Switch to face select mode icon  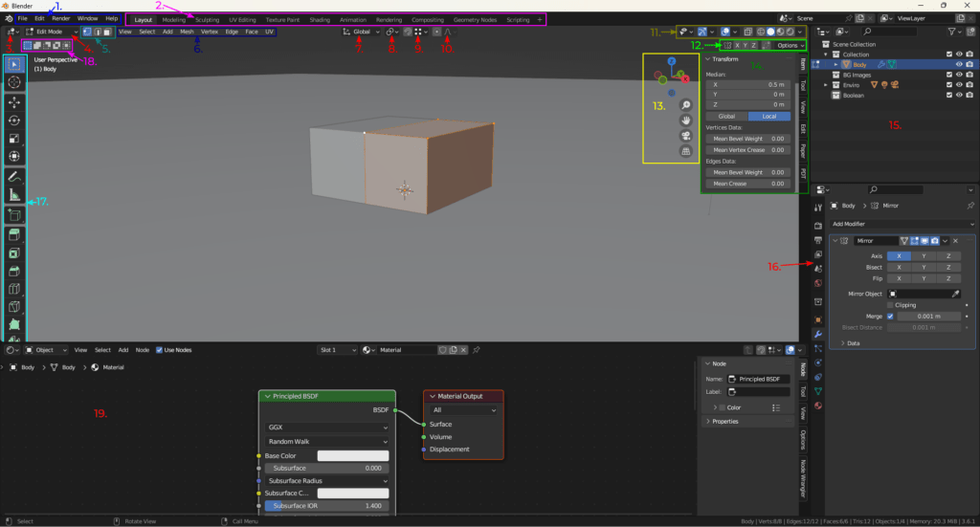108,32
